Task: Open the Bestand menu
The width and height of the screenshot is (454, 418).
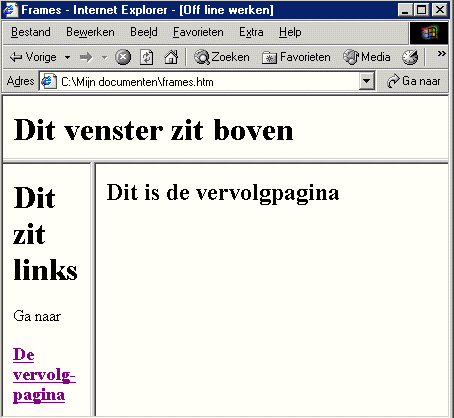Action: 31,32
